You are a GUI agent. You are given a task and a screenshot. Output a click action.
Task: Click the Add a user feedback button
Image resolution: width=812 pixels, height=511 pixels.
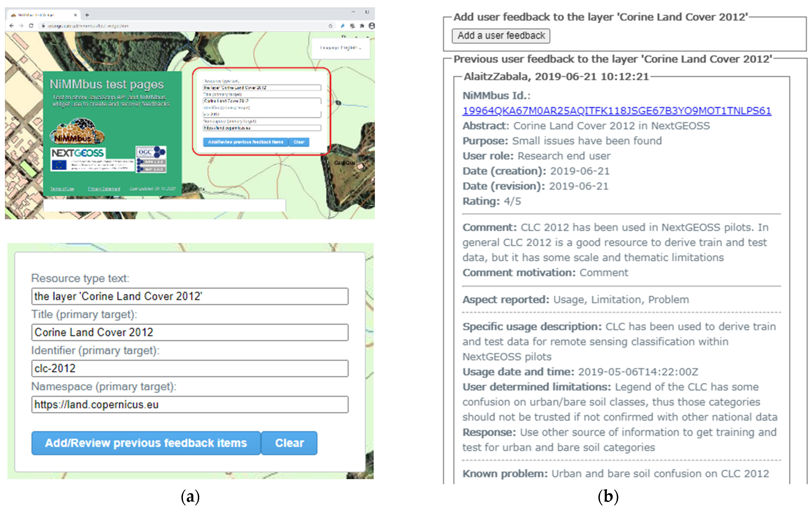click(x=501, y=36)
